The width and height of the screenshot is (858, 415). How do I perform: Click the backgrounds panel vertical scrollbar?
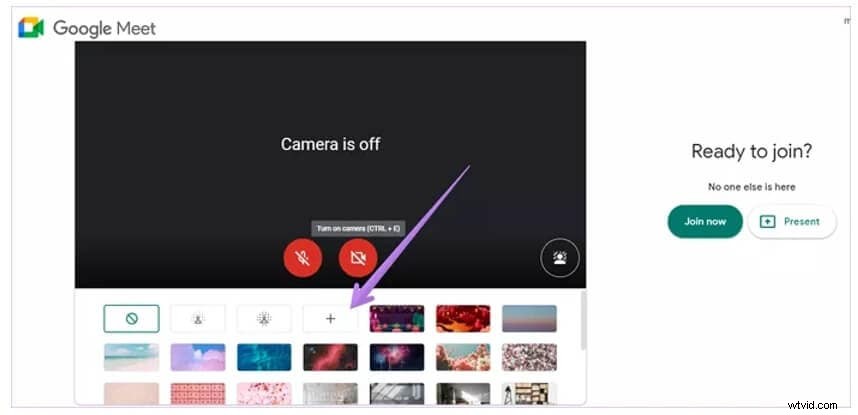583,321
